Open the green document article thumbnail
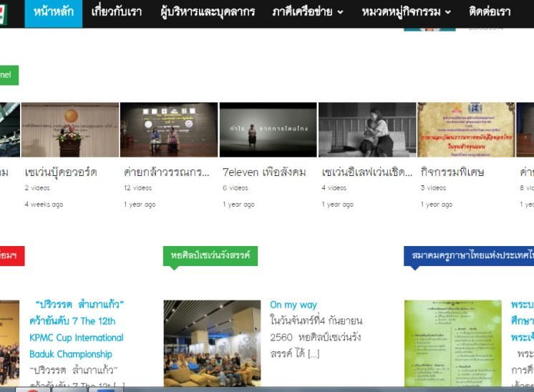 coord(453,343)
